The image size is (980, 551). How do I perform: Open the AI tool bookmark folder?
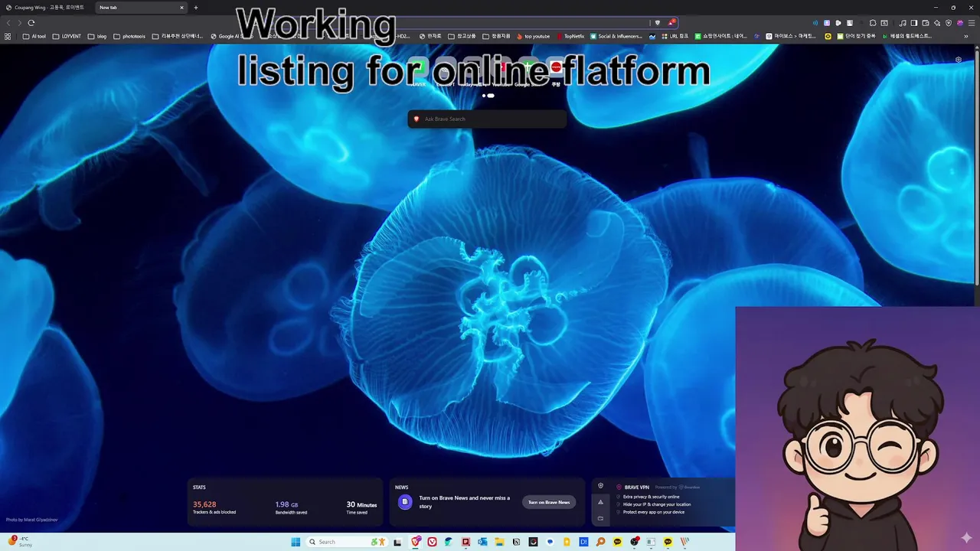34,36
